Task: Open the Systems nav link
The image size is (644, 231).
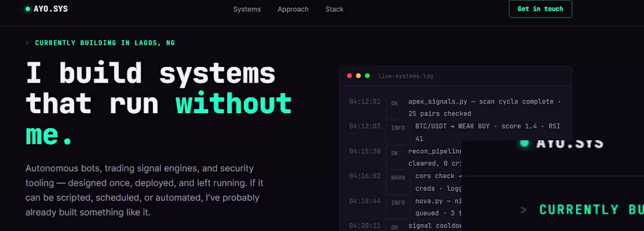Action: (247, 9)
